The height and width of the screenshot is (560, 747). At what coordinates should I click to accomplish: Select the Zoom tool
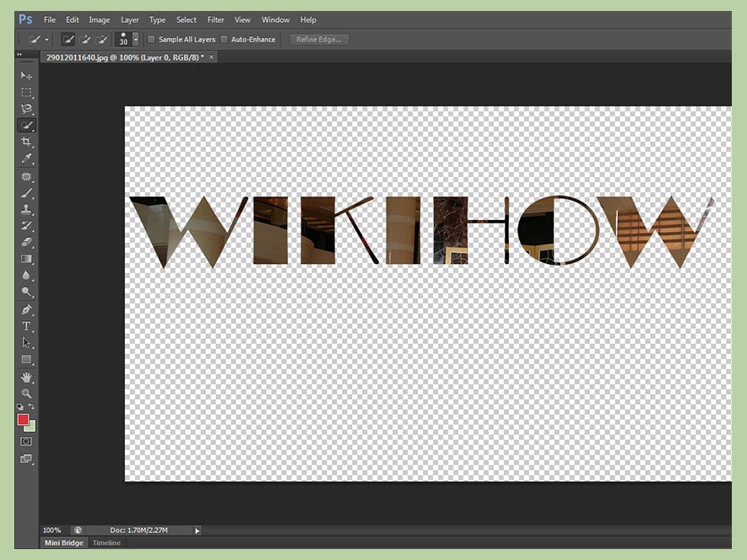click(26, 393)
